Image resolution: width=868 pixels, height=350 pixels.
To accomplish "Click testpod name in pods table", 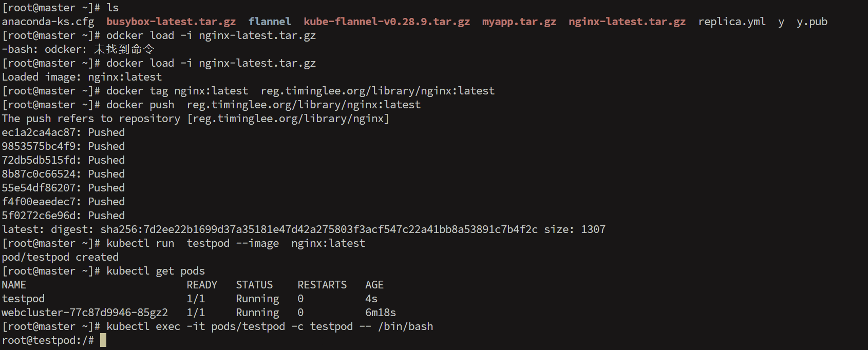I will click(x=23, y=299).
